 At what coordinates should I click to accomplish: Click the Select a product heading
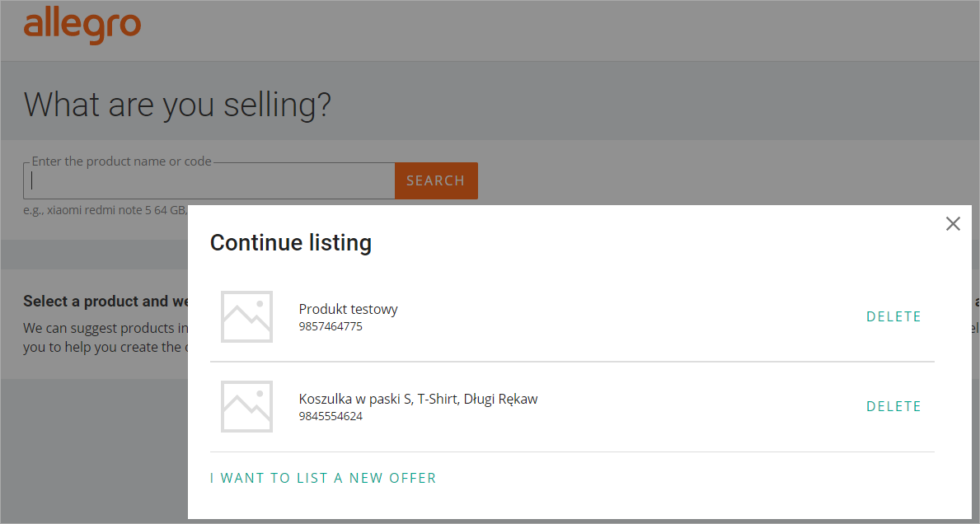(x=106, y=302)
